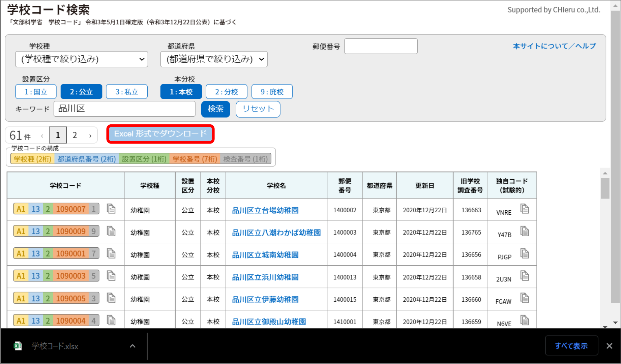Close the downloads bar
621x364 pixels.
point(609,346)
